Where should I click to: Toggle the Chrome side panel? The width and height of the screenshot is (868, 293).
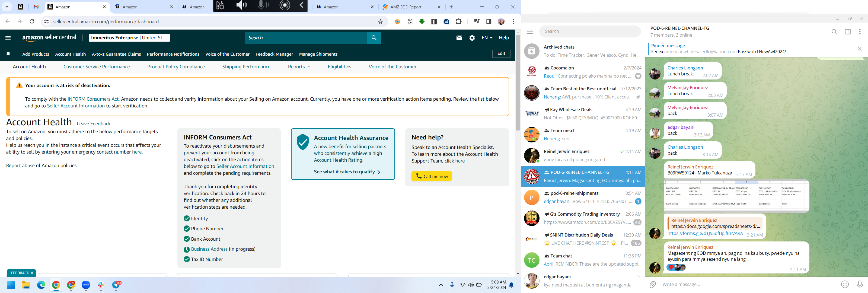click(x=489, y=22)
